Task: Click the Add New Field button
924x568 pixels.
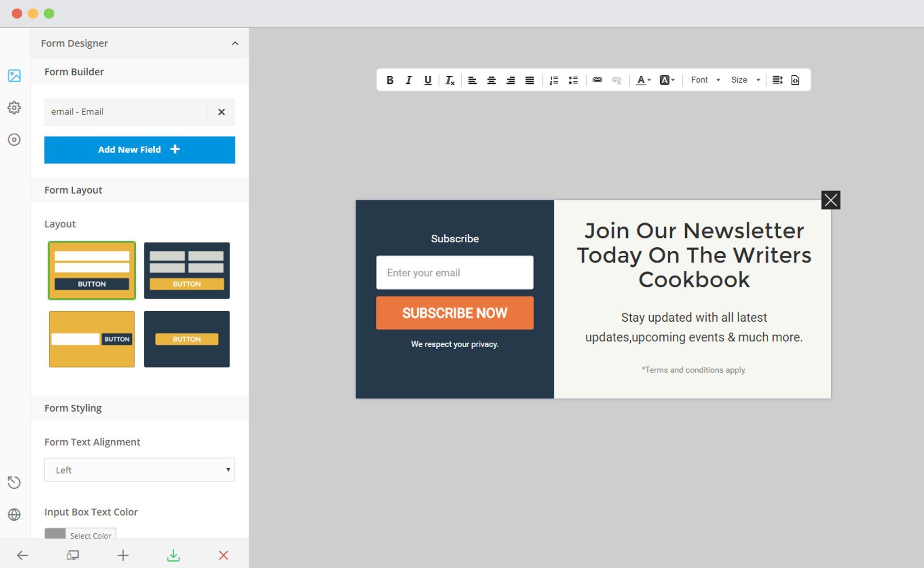Action: coord(139,150)
